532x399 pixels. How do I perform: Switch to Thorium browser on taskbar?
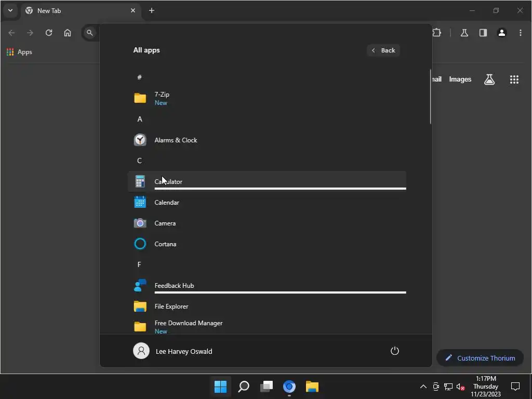pos(289,387)
